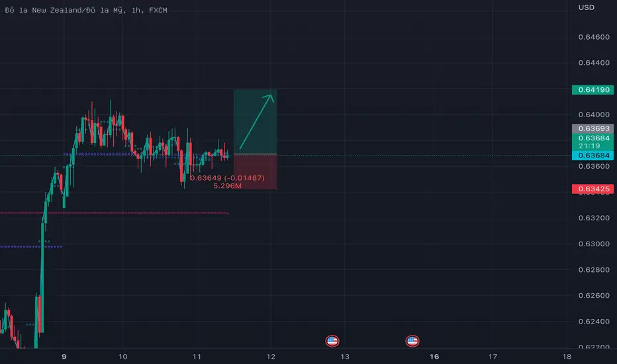Select the red stop-loss zone of the long position
617x364 pixels.
coord(256,171)
